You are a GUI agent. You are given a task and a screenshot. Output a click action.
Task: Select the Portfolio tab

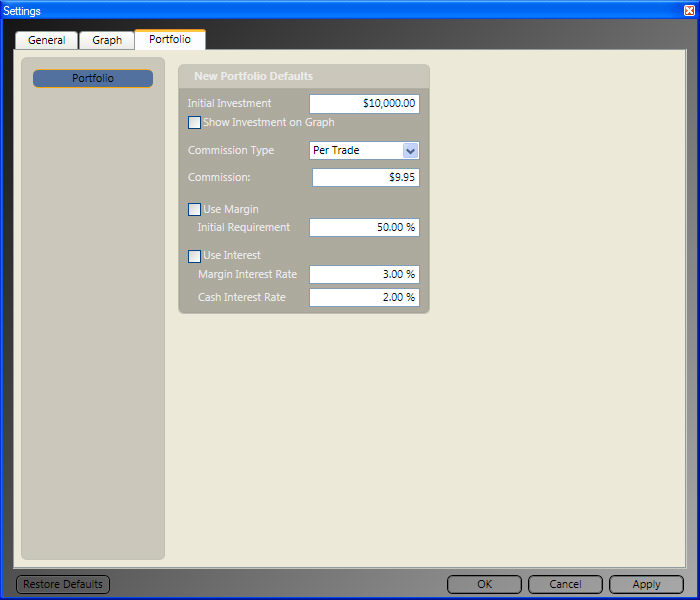point(170,39)
